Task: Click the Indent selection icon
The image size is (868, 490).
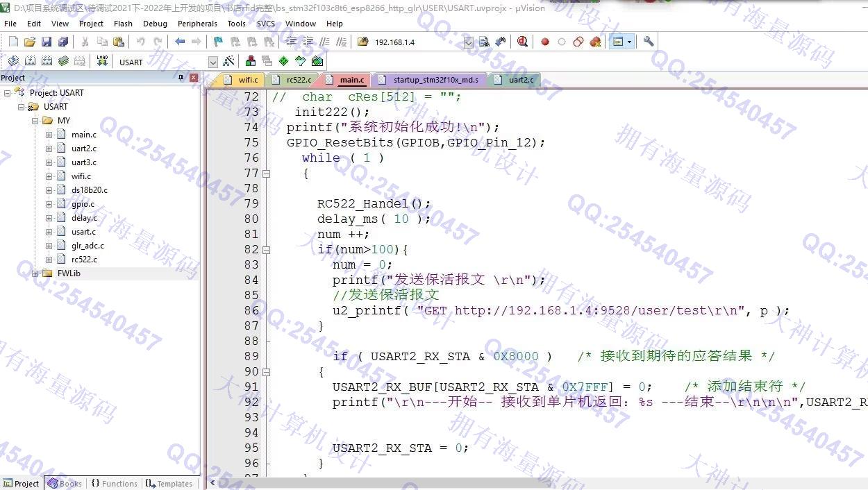Action: click(x=292, y=42)
